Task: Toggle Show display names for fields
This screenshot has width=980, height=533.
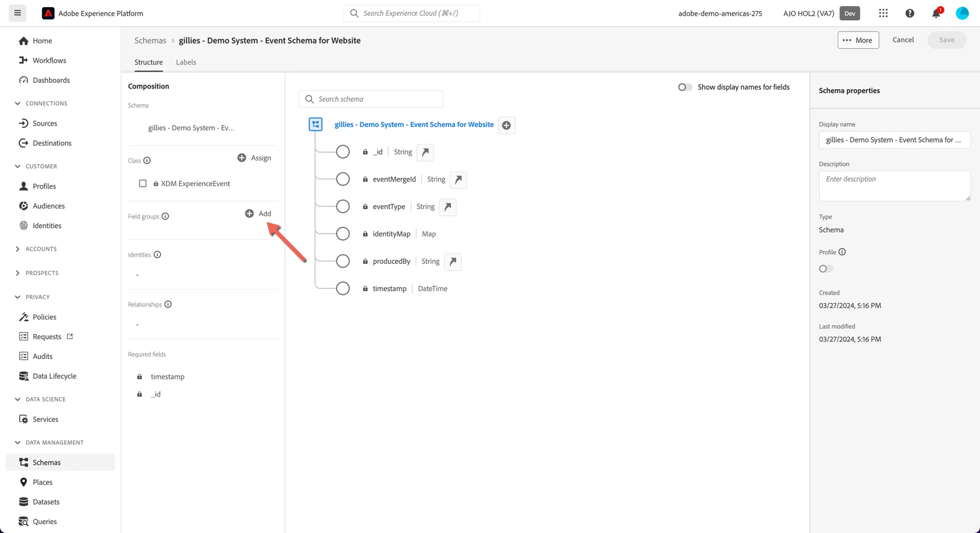Action: click(685, 87)
